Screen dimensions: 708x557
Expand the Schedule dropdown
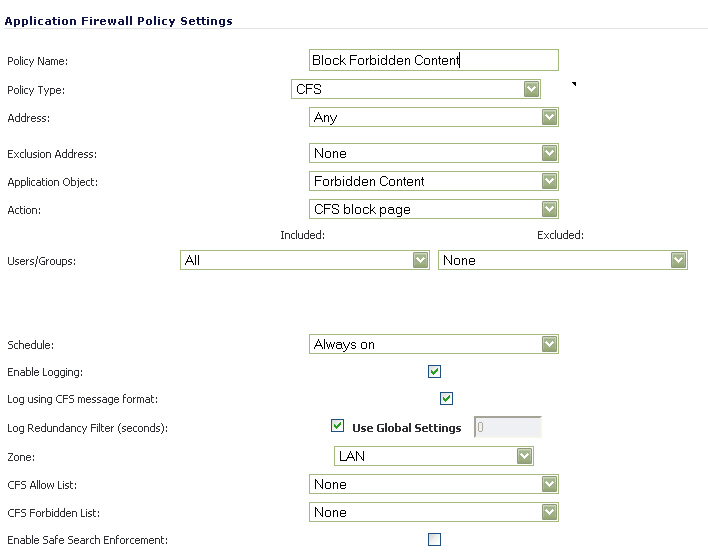point(434,344)
